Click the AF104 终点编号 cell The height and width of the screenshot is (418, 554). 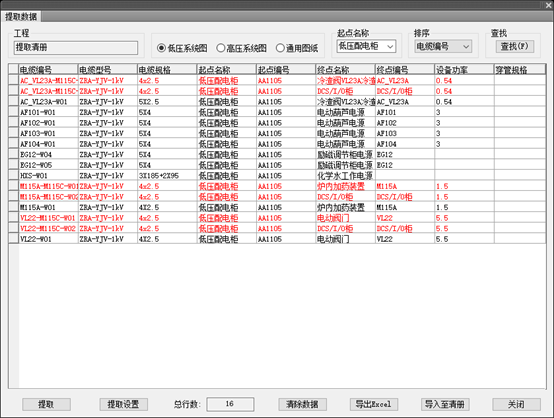[405, 144]
